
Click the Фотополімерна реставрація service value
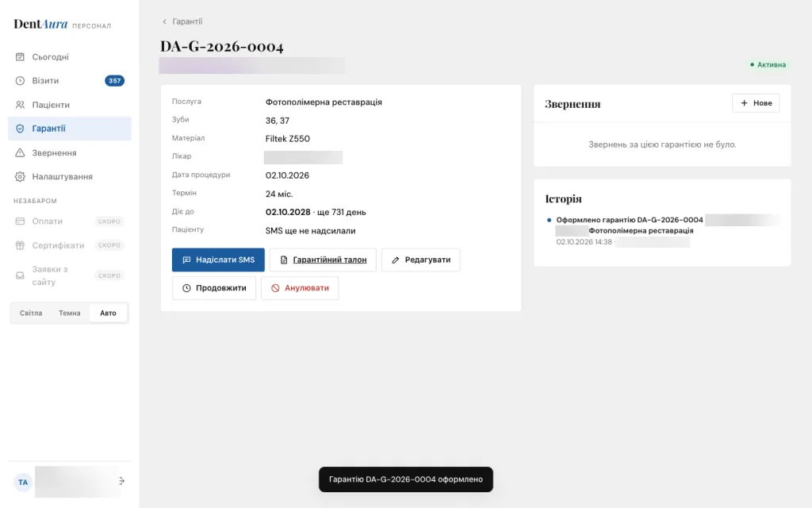[x=324, y=102]
